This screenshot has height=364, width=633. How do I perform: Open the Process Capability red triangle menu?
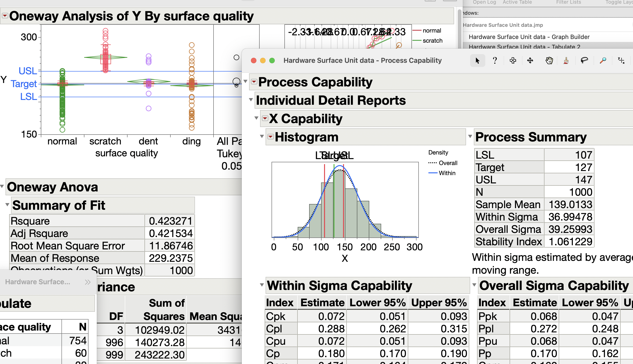click(x=254, y=82)
